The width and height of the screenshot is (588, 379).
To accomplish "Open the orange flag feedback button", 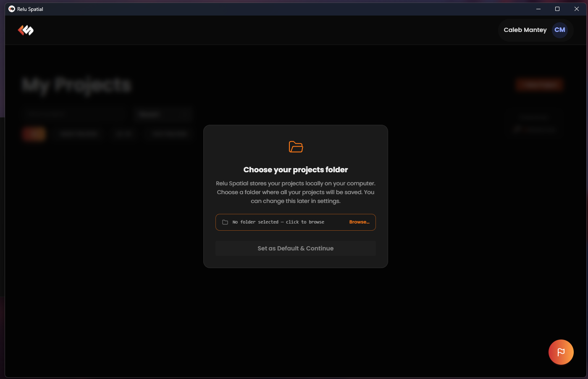I will pos(561,352).
